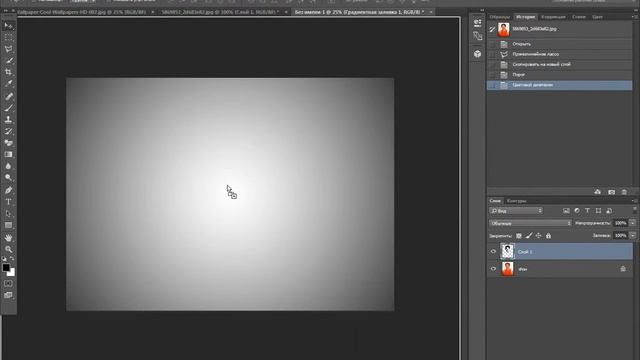Click the swap foreground/background colors icon
The height and width of the screenshot is (360, 640).
click(12, 259)
